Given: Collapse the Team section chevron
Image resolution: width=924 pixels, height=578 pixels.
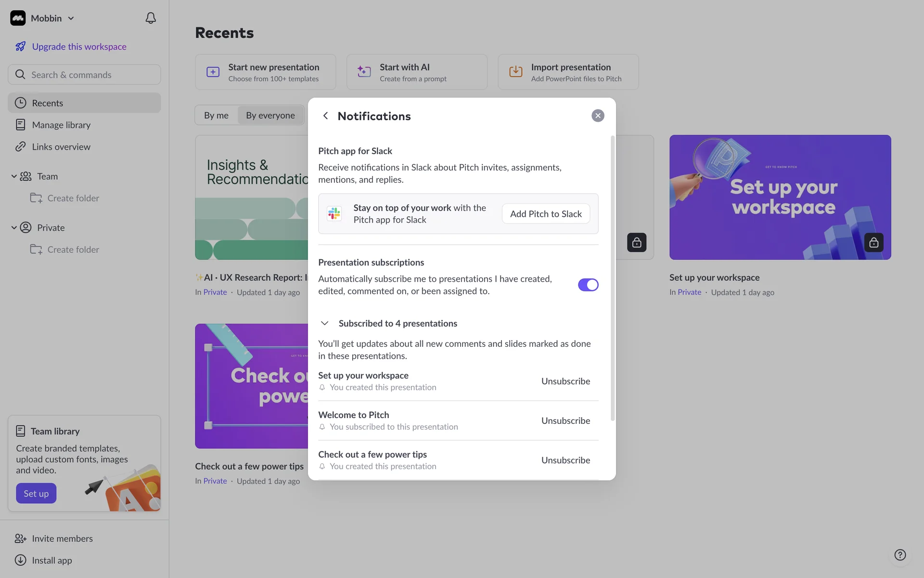Looking at the screenshot, I should (14, 176).
